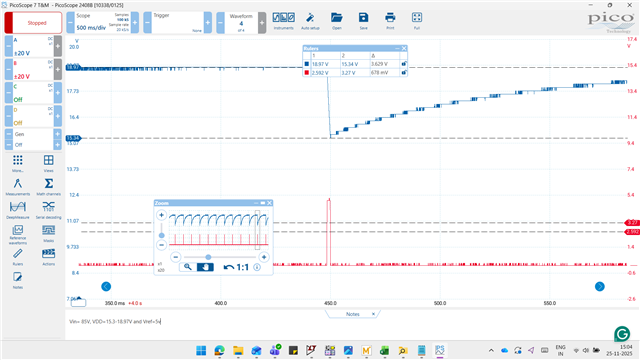
Task: Open the Measurements tool
Action: [x=18, y=187]
